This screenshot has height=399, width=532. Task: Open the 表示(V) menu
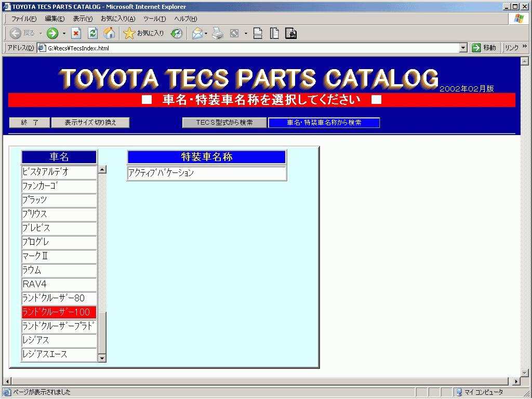[x=83, y=19]
